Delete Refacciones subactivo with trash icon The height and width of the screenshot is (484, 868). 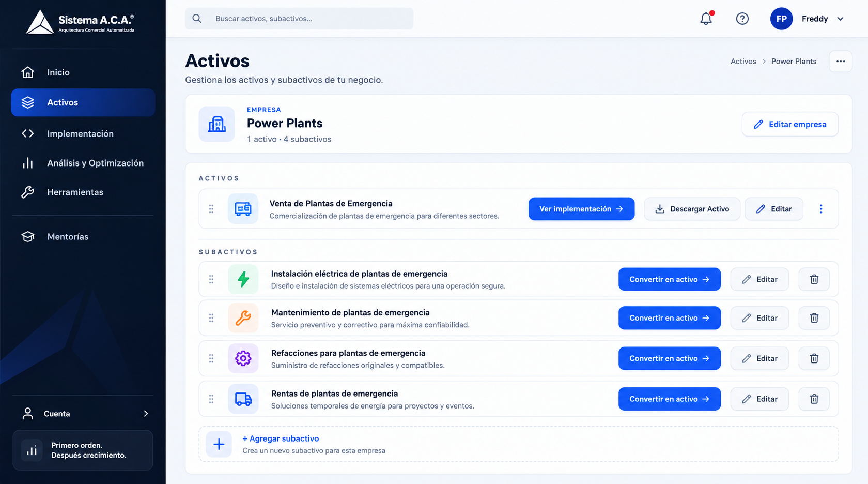click(x=814, y=358)
